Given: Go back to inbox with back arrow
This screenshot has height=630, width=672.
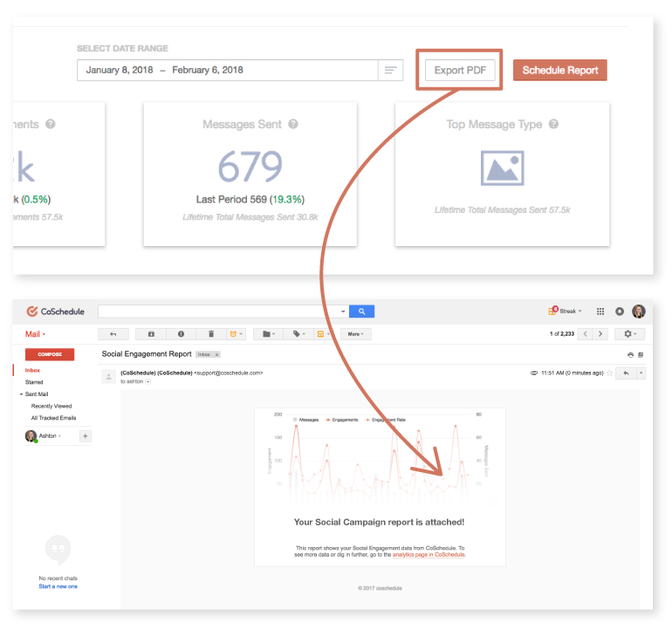Looking at the screenshot, I should [113, 334].
